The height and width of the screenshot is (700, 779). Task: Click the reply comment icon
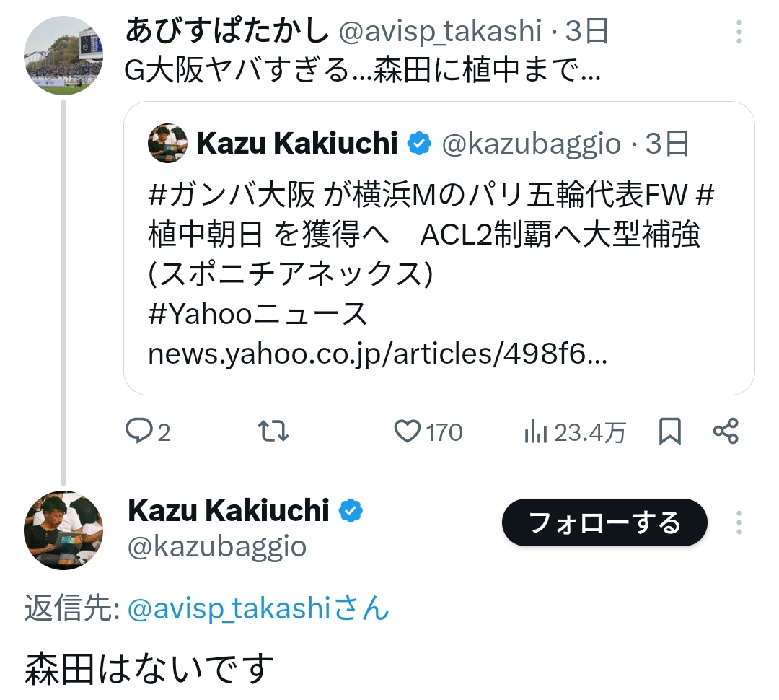pyautogui.click(x=137, y=432)
